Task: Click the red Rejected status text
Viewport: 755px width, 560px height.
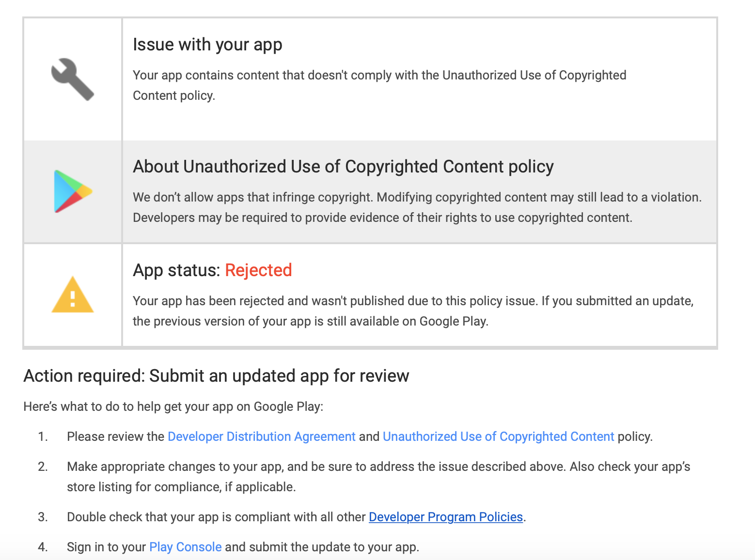Action: coord(258,270)
